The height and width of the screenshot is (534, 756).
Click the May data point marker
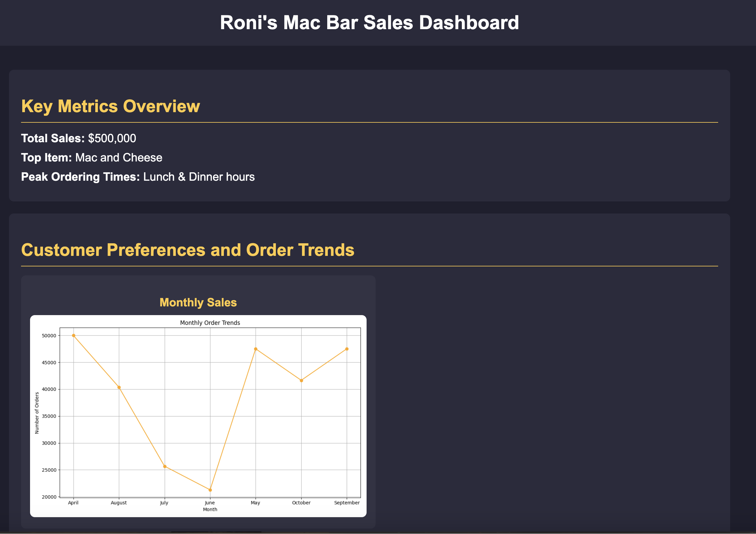pos(255,349)
